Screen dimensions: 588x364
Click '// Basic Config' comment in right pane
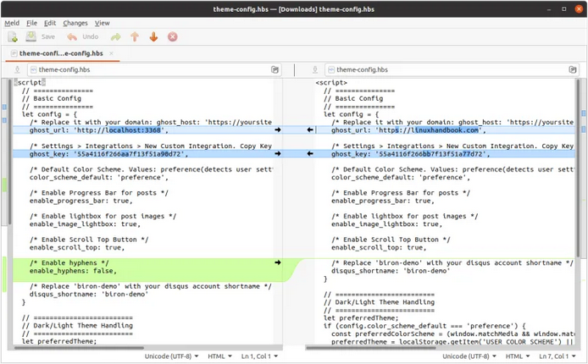coord(353,98)
